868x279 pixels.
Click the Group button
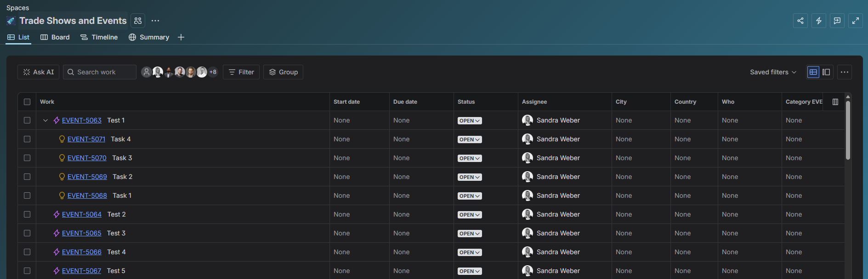click(284, 72)
